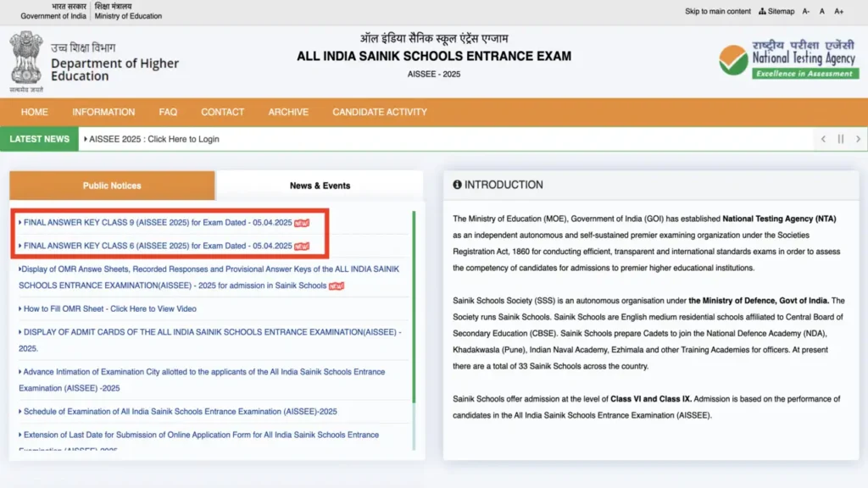This screenshot has height=488, width=868.
Task: Advance to next news ticker item
Action: click(858, 139)
